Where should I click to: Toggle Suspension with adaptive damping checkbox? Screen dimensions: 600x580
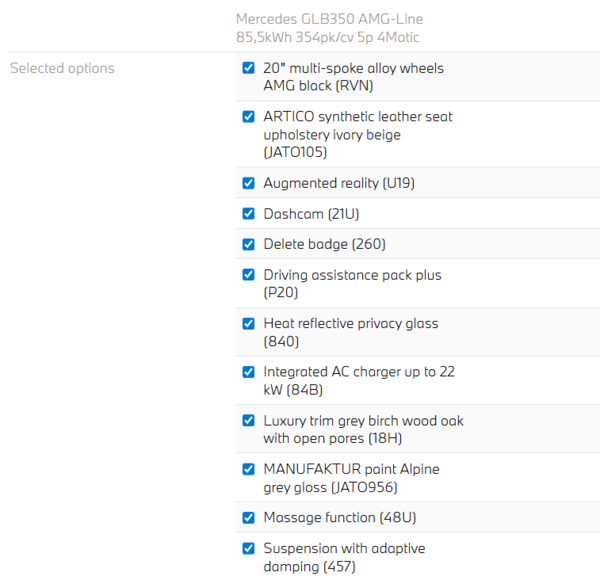click(x=248, y=548)
